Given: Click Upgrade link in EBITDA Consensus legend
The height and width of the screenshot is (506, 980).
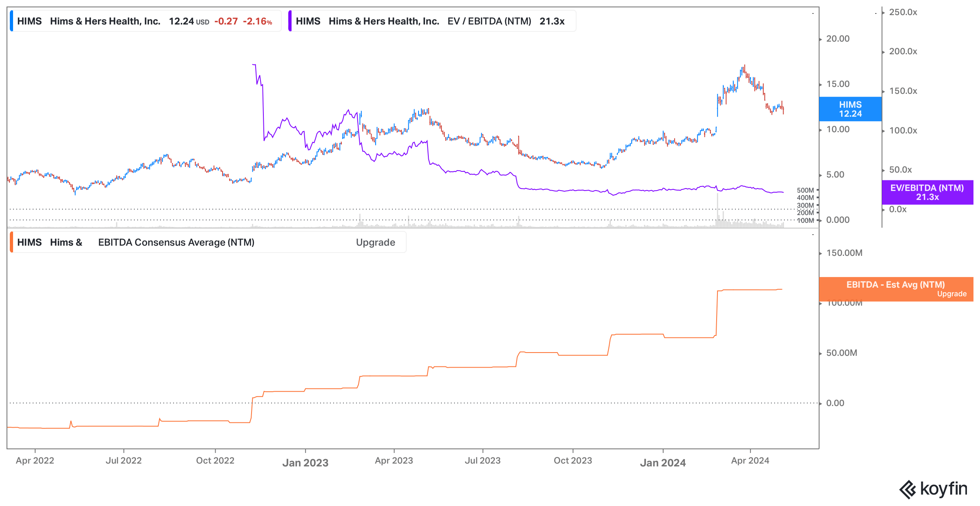Looking at the screenshot, I should click(x=375, y=242).
